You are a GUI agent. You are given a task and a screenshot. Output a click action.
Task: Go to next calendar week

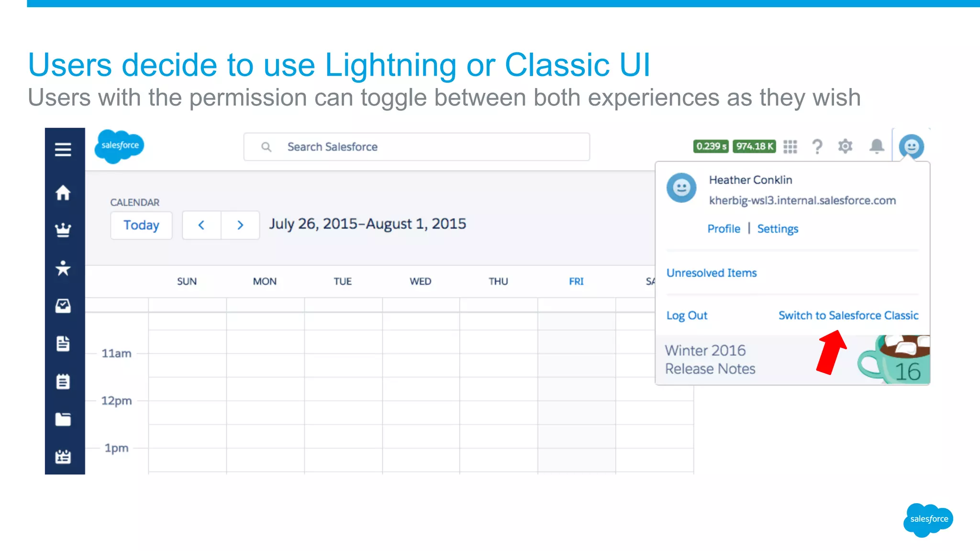240,225
